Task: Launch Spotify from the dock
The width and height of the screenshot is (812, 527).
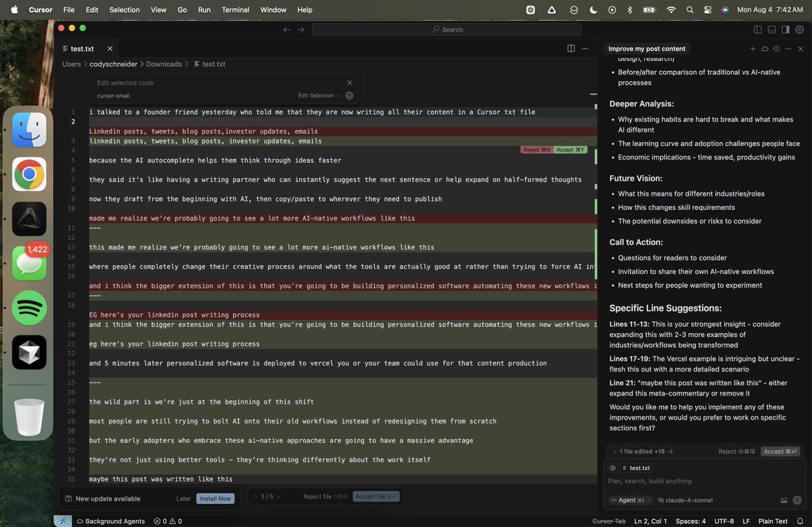Action: 29,308
